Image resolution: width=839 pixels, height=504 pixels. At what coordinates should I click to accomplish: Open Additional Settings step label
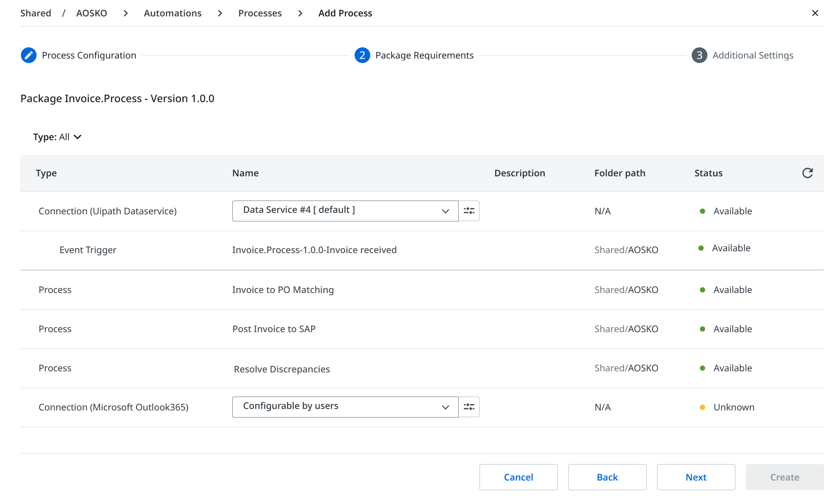click(x=753, y=55)
